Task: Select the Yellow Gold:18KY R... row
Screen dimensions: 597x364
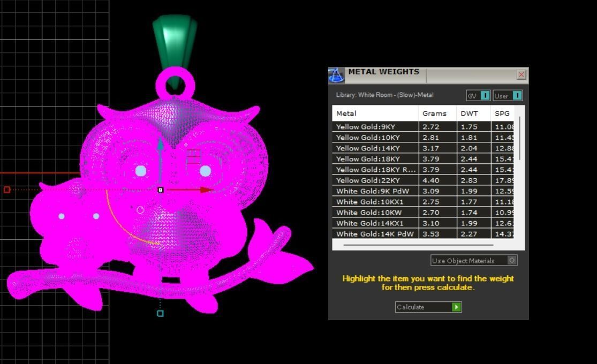Action: click(423, 170)
